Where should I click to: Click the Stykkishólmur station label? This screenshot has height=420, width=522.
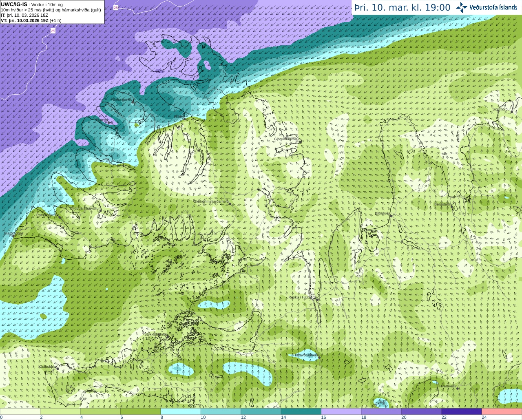pos(155,334)
